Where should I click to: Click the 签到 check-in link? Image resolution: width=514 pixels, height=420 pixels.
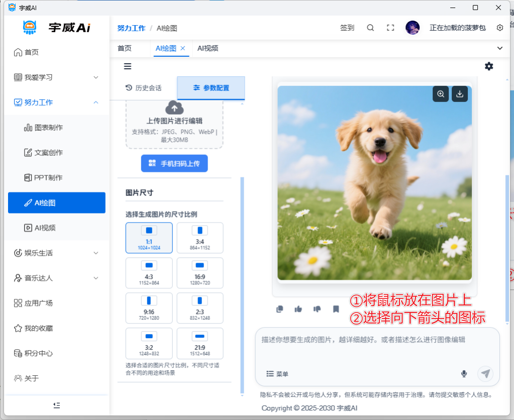pos(347,28)
